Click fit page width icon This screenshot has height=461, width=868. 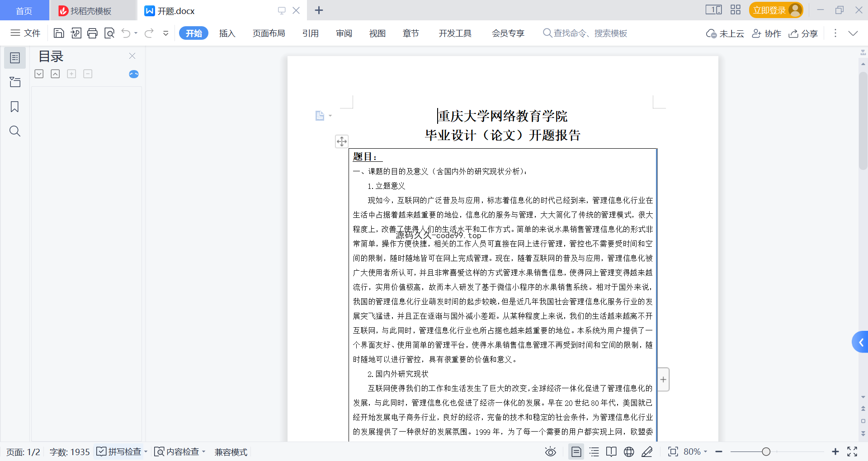point(673,452)
